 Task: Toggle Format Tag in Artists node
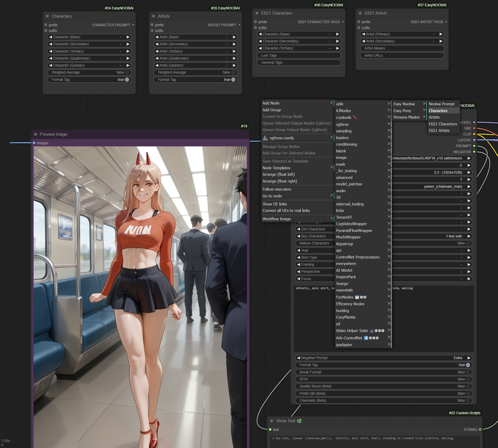(x=233, y=80)
